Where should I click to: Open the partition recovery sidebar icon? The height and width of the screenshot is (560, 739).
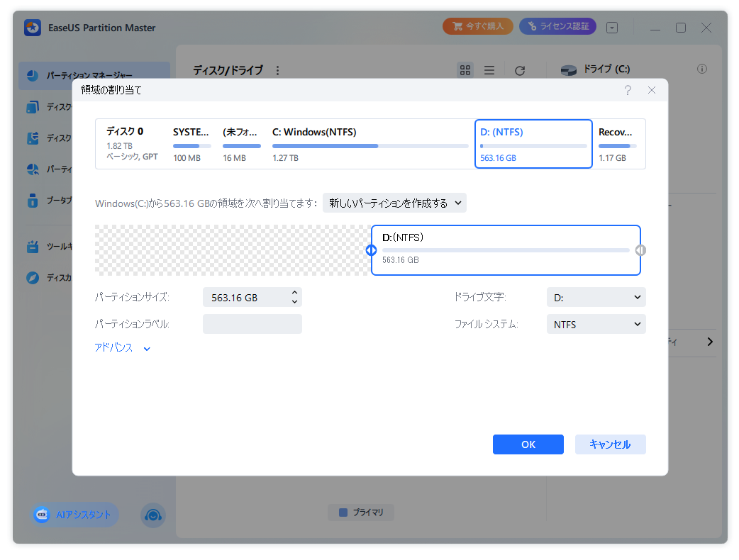pos(33,169)
